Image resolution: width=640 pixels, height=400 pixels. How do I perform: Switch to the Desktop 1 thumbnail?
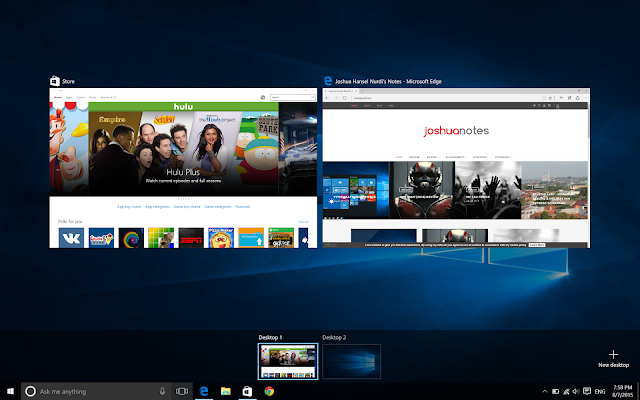(288, 361)
